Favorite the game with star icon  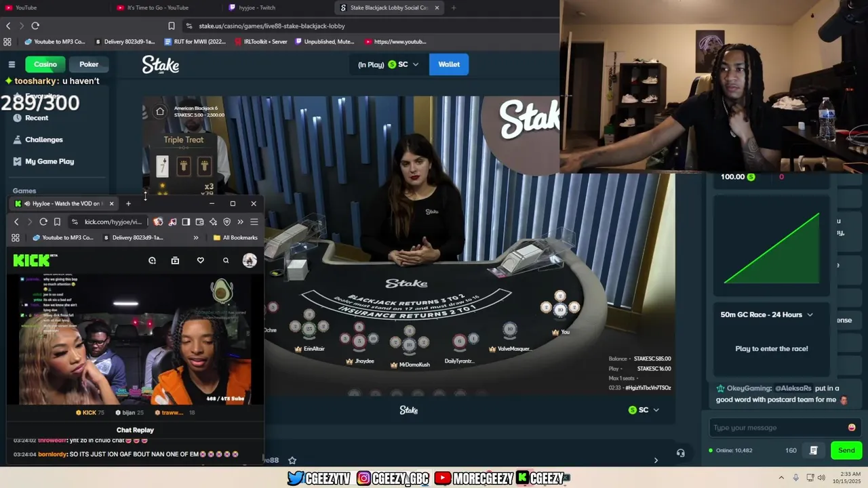292,460
